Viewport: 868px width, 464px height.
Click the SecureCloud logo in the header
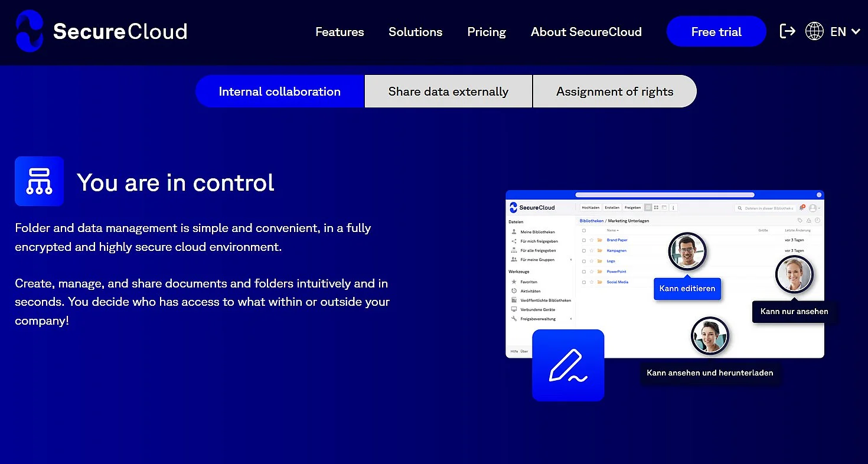point(102,31)
